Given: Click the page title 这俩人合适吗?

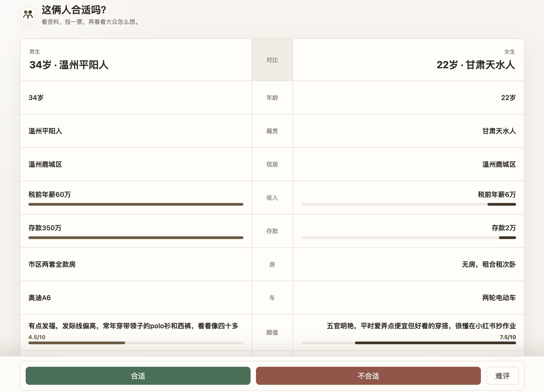Looking at the screenshot, I should coord(74,10).
